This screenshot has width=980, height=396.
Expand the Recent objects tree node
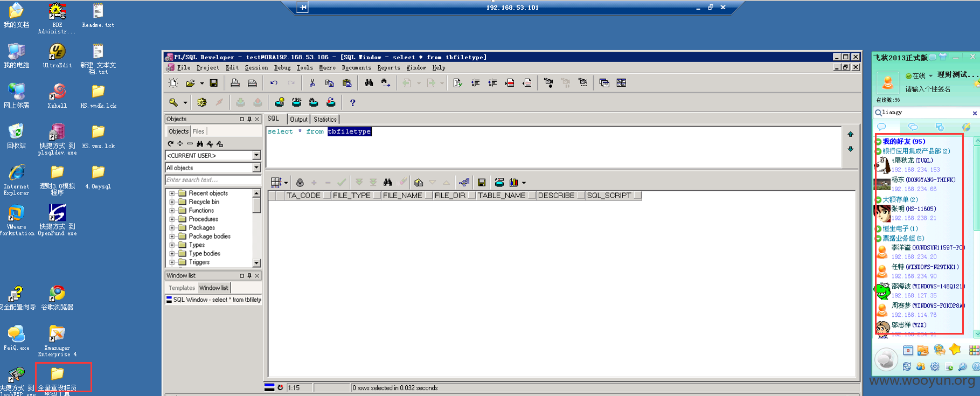click(x=172, y=193)
